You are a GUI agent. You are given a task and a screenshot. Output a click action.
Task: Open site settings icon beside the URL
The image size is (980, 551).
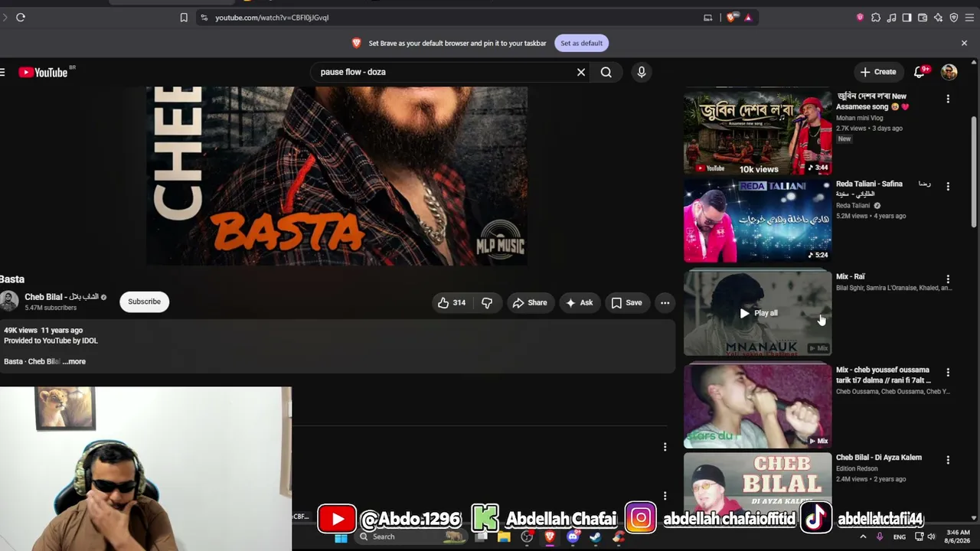click(x=204, y=18)
